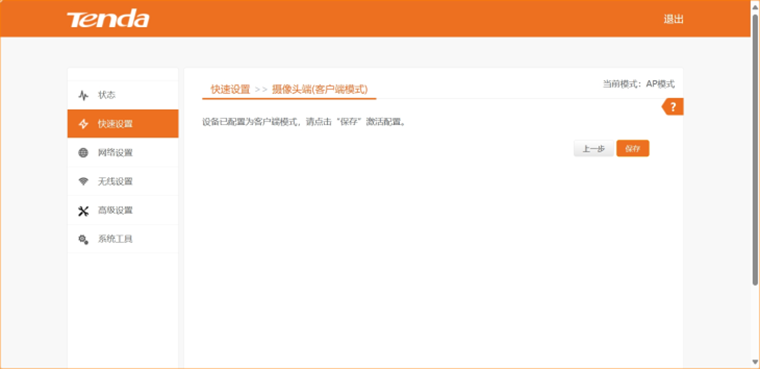Viewport: 760px width, 369px height.
Task: Log out via 退出 link
Action: [674, 19]
